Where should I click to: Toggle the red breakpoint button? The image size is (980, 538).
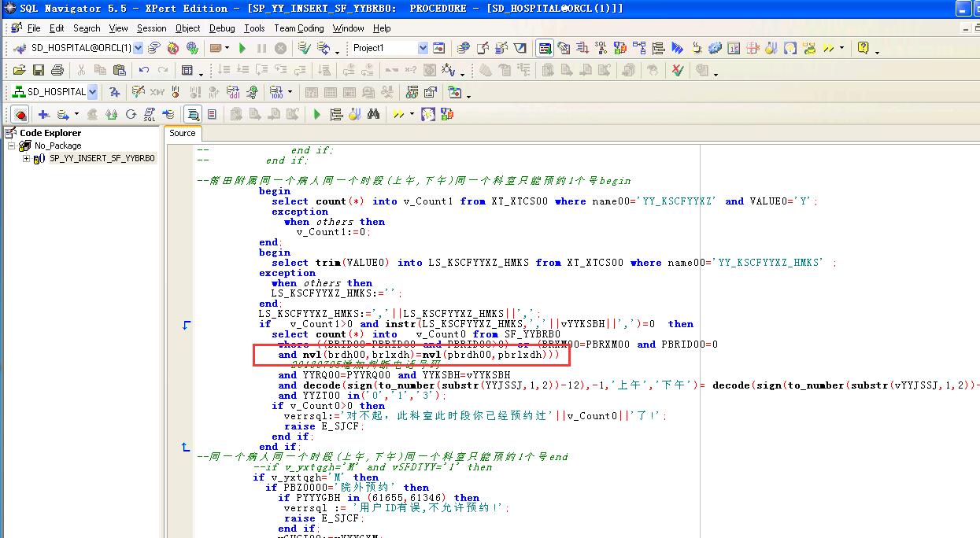20,115
